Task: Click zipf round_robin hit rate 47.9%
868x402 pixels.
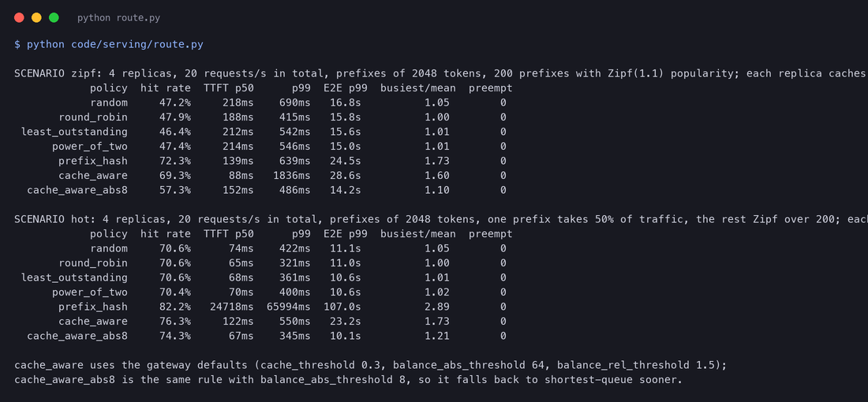Action: [175, 117]
